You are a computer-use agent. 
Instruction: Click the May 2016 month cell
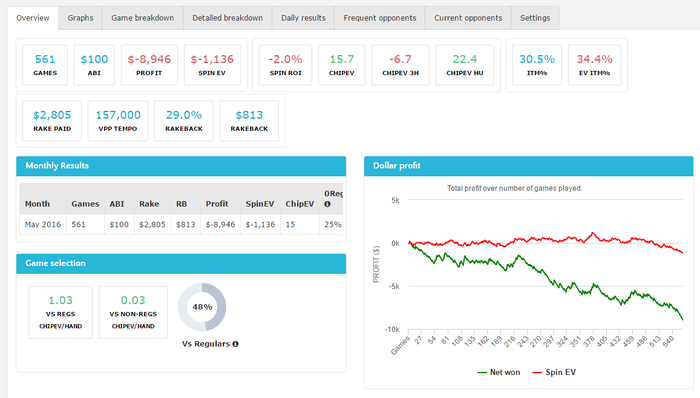(x=43, y=224)
